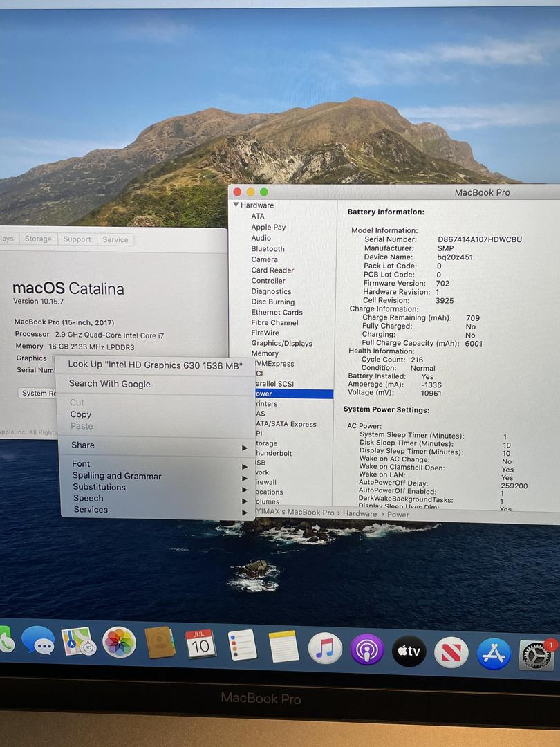Open the Notes app in the Dock
560x747 pixels.
pos(283,647)
